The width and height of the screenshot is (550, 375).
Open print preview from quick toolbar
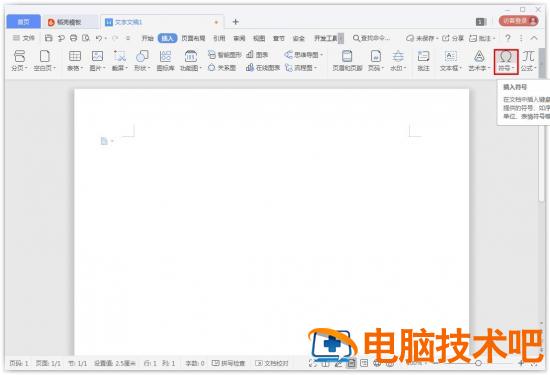[86, 38]
